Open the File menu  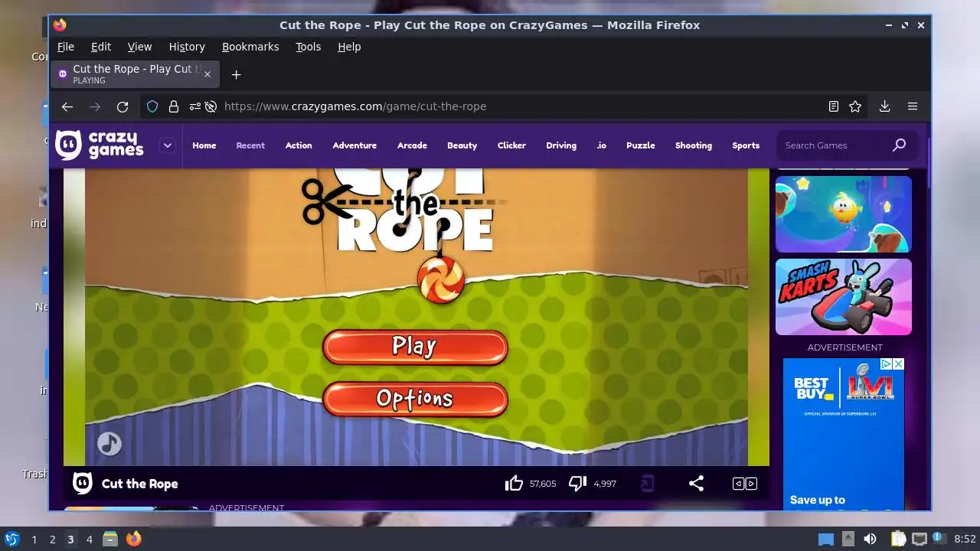66,47
